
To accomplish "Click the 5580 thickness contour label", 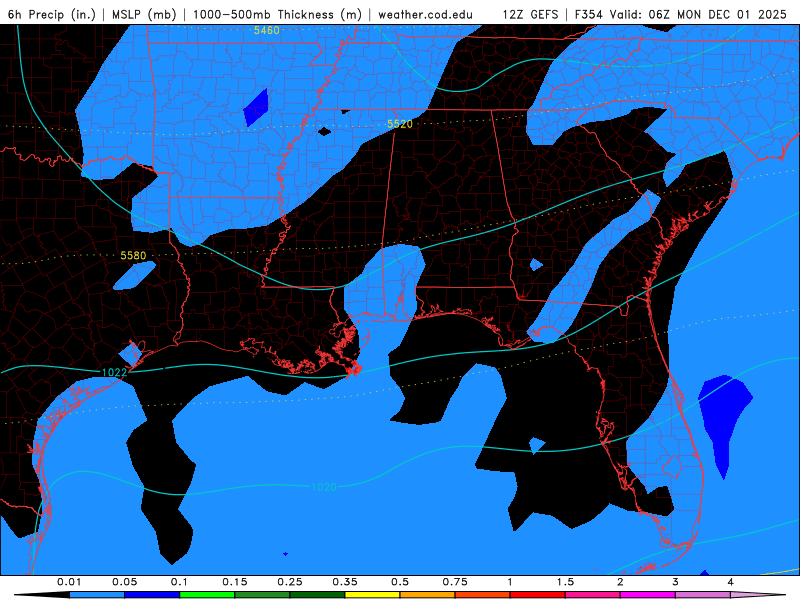I will click(x=133, y=255).
